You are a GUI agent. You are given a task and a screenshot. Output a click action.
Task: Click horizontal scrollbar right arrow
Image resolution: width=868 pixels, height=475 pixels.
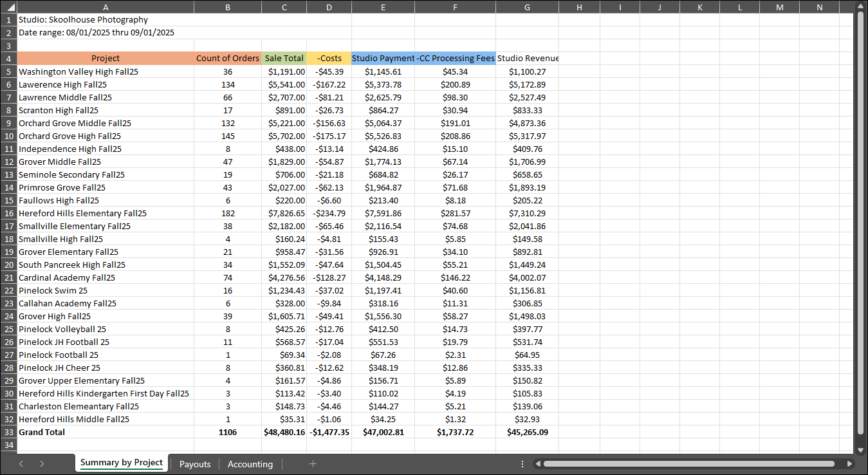pos(849,463)
